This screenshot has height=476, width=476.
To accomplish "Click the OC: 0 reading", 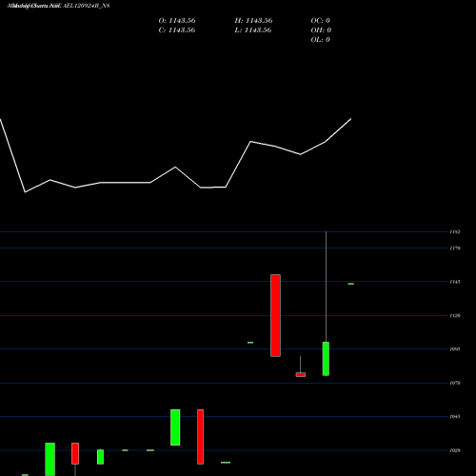I will coord(321,21).
